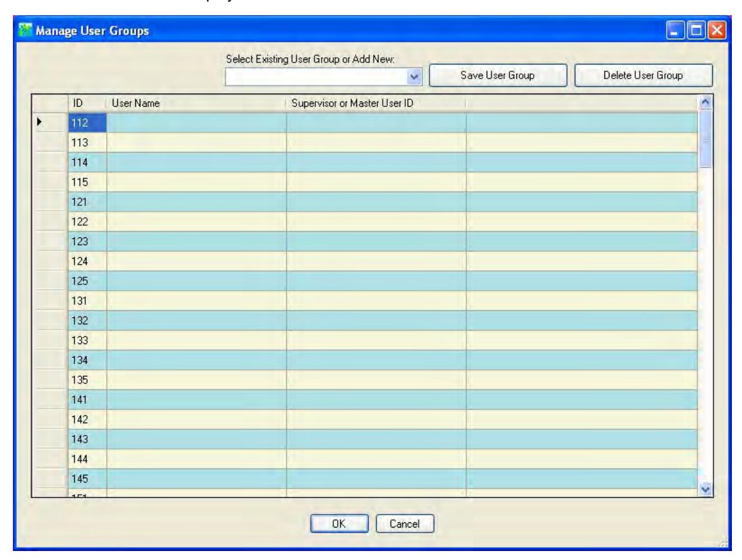Select the ID 123 cell

coord(87,241)
